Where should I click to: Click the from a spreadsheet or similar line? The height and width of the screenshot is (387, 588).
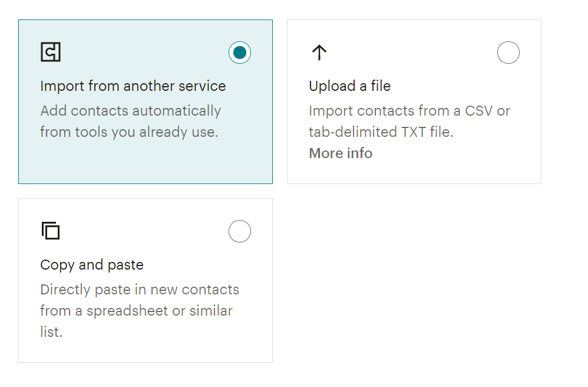click(137, 311)
